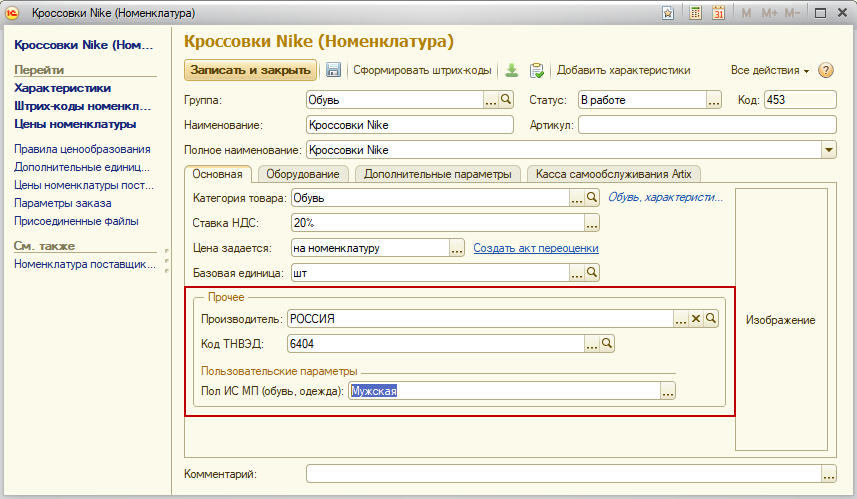The image size is (857, 499).
Task: Open Статус selection ellipsis button
Action: pos(714,99)
